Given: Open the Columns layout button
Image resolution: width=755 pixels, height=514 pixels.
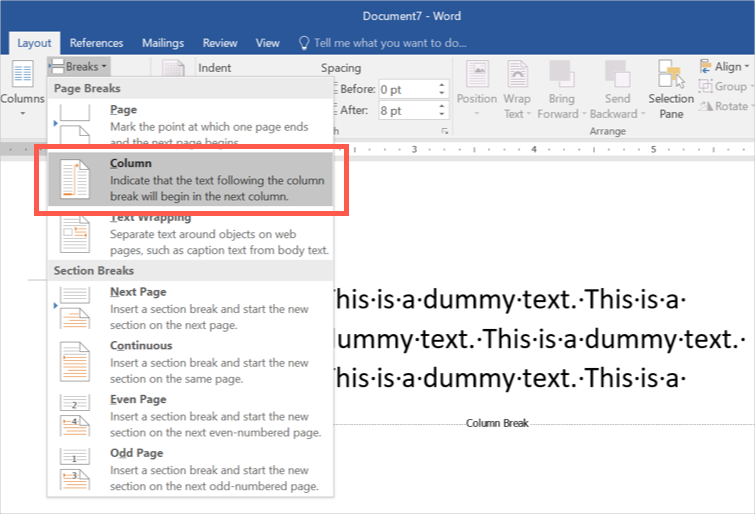Looking at the screenshot, I should [x=22, y=86].
